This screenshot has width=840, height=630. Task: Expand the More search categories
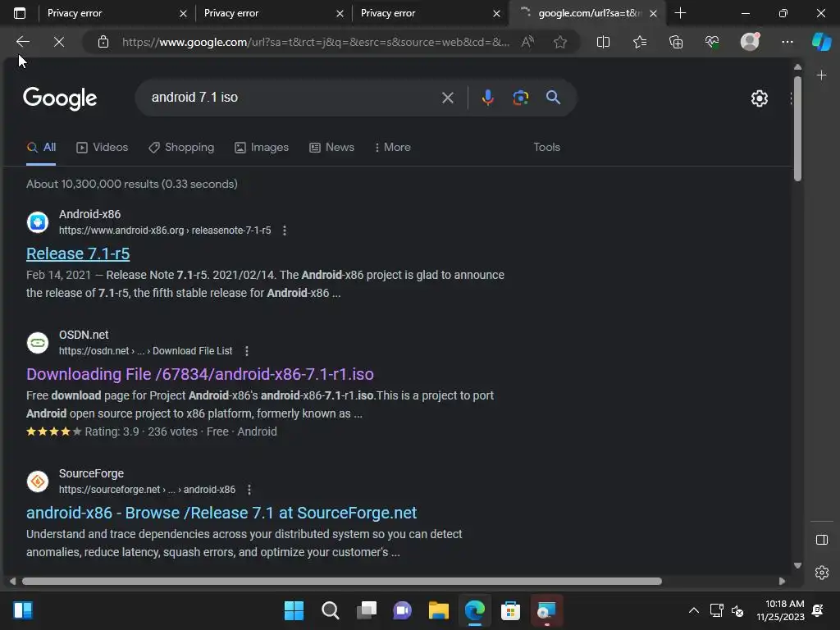[393, 148]
